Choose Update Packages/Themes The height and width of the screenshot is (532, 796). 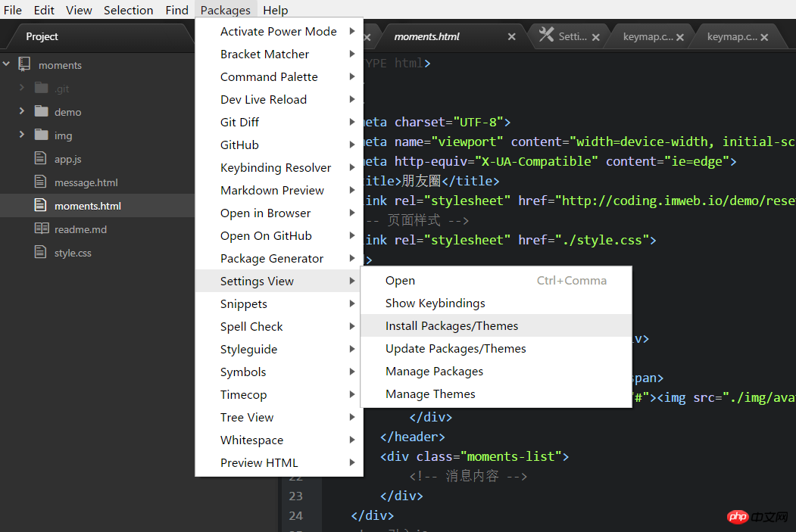point(496,348)
